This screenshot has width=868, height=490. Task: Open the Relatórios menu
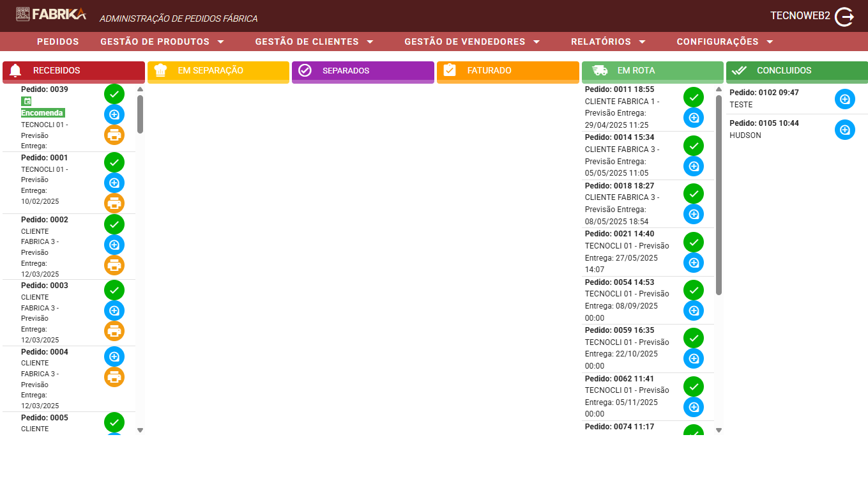(x=608, y=42)
